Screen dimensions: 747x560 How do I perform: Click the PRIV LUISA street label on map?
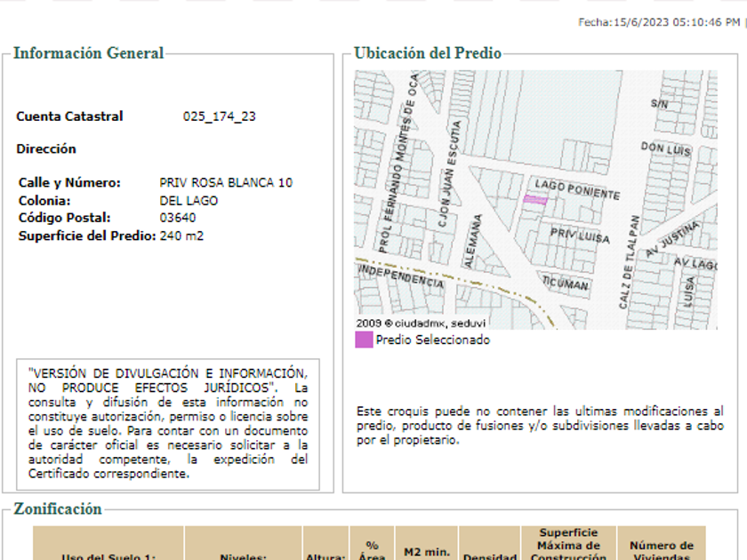(x=579, y=237)
